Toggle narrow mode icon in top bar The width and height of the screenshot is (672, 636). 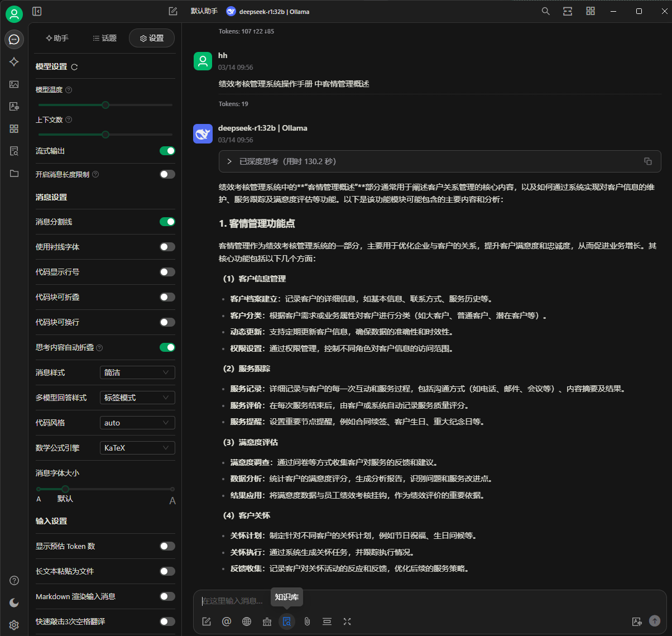(568, 11)
